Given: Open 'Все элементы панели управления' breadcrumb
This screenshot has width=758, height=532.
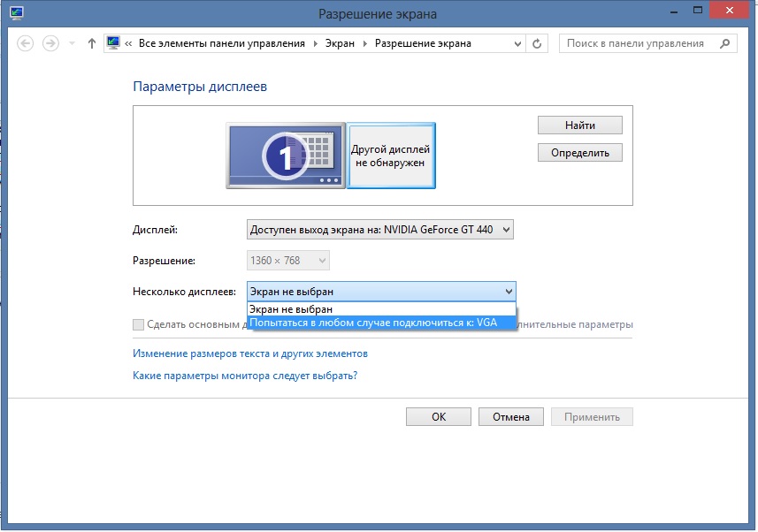Looking at the screenshot, I should (x=222, y=43).
